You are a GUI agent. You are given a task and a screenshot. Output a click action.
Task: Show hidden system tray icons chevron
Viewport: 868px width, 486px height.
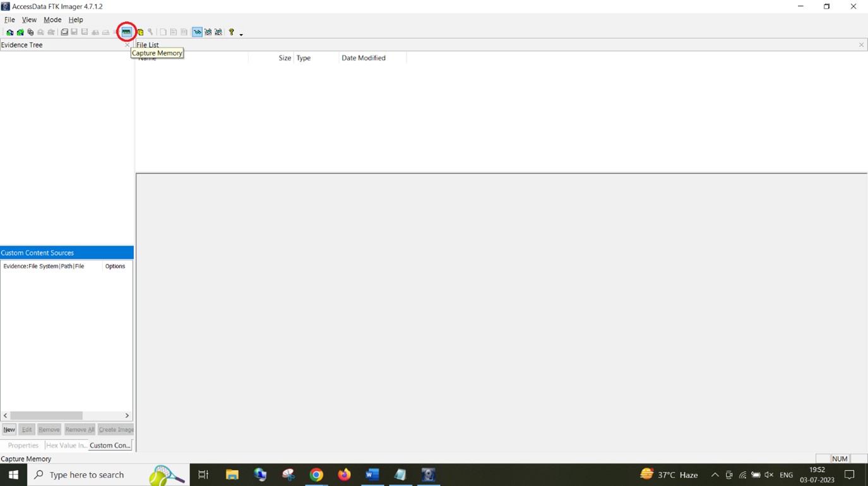pyautogui.click(x=715, y=475)
